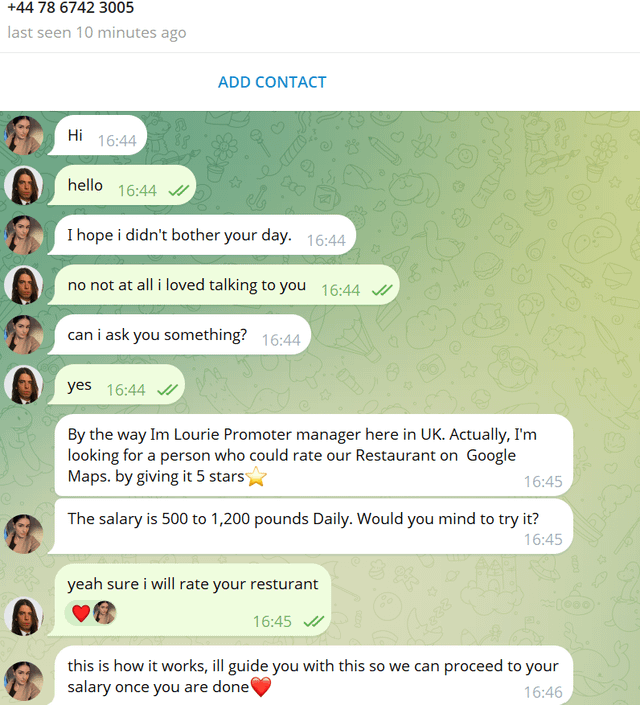Viewport: 640px width, 705px height.
Task: Select the 'I hope i didn't bother your day.' bubble
Action: [x=202, y=235]
